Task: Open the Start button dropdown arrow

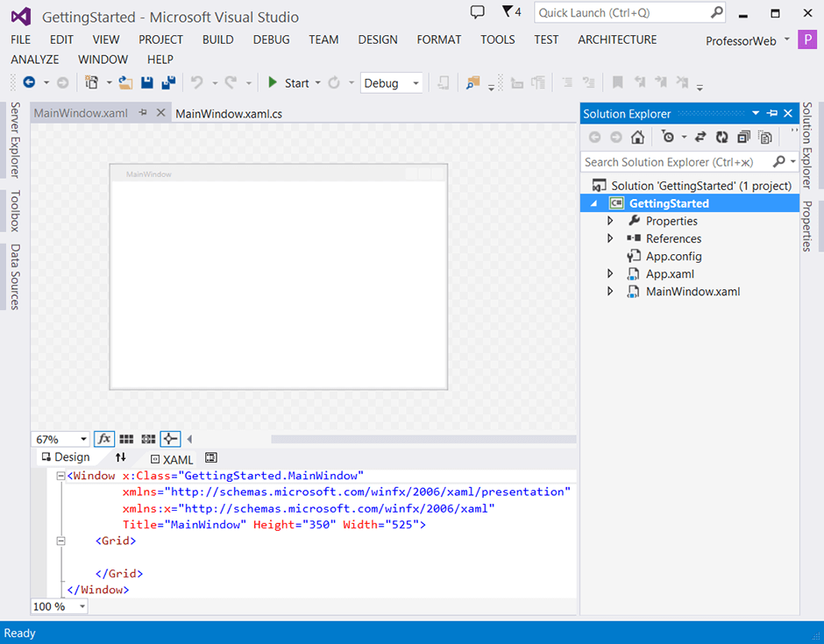Action: [318, 83]
